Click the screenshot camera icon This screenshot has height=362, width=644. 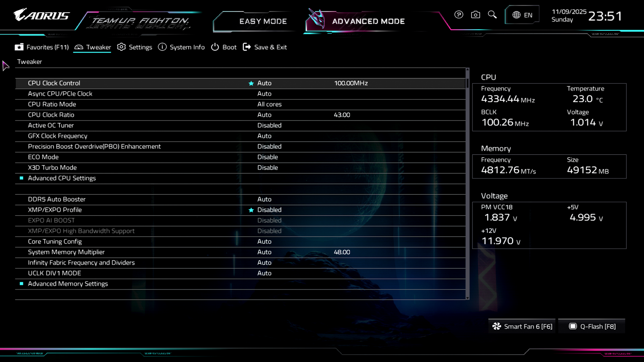click(475, 15)
